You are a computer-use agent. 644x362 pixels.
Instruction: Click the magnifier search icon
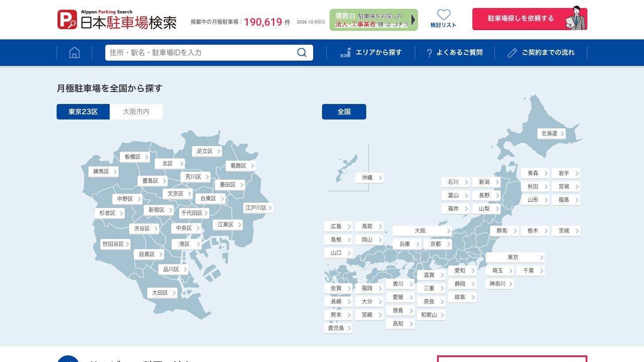coord(302,53)
